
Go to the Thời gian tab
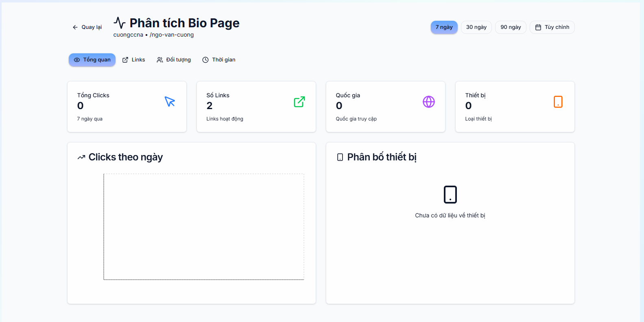tap(219, 60)
